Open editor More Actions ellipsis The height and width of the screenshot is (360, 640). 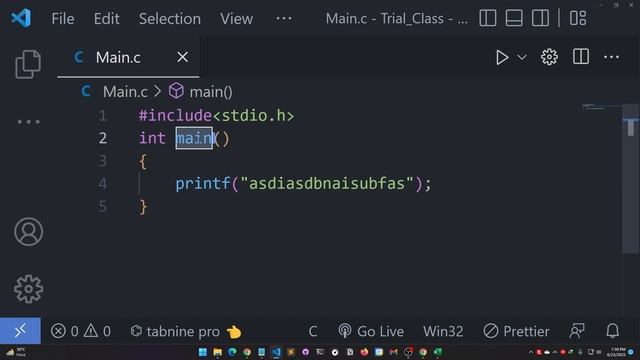coord(611,57)
